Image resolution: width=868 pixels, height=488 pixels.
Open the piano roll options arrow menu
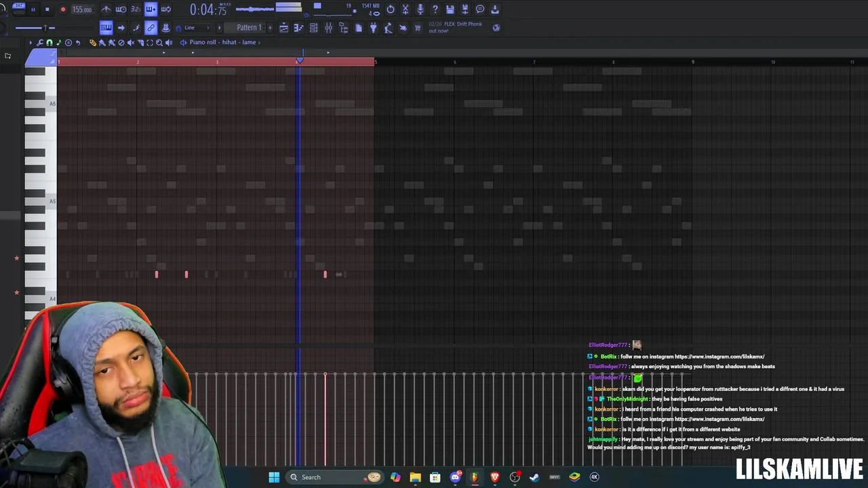[31, 43]
